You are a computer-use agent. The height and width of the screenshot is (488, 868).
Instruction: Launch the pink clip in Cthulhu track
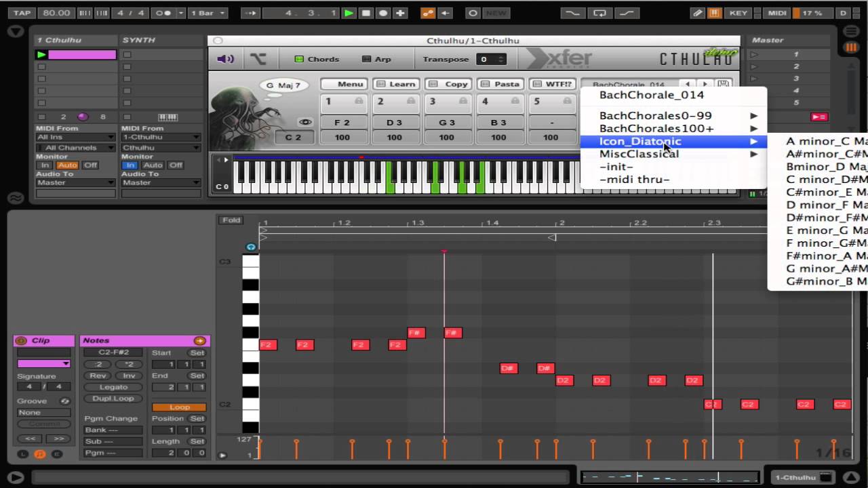pos(42,55)
